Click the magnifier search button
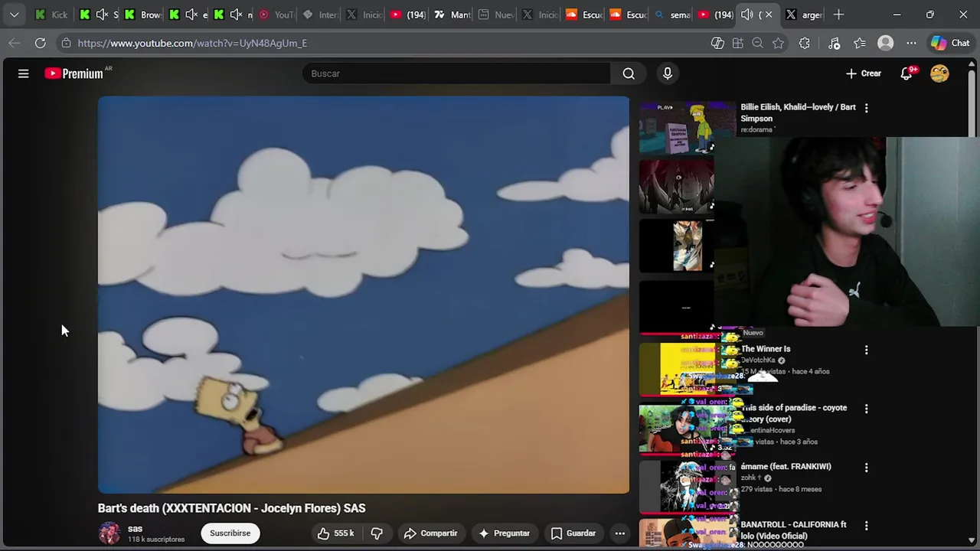The width and height of the screenshot is (980, 551). tap(629, 73)
